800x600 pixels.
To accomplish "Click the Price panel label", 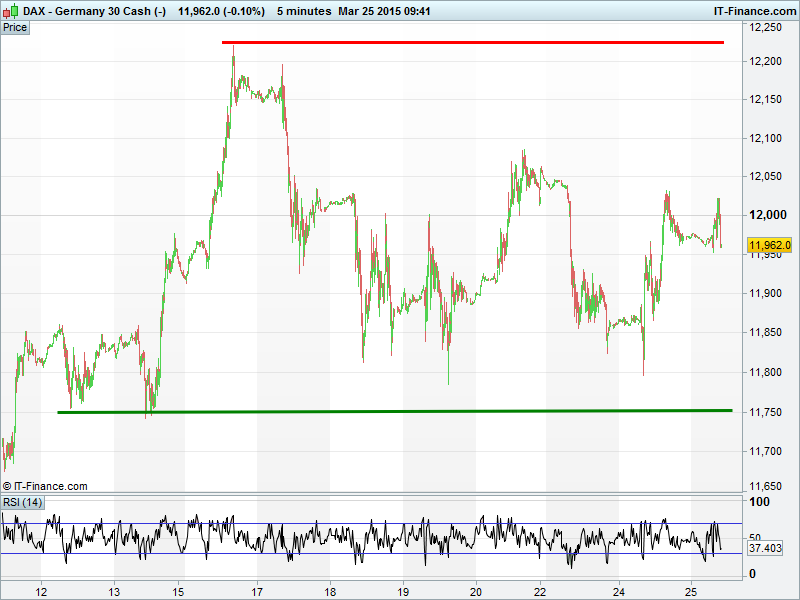I will [x=15, y=27].
